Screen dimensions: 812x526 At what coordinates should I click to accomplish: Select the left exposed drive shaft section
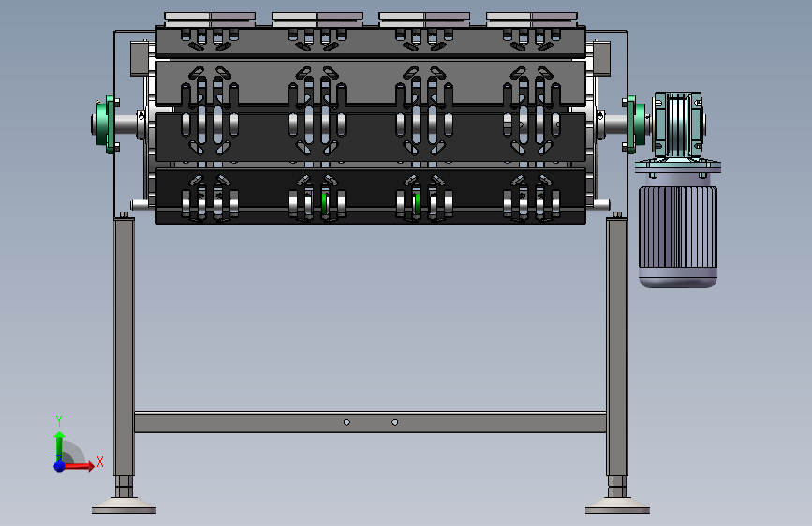(125, 124)
